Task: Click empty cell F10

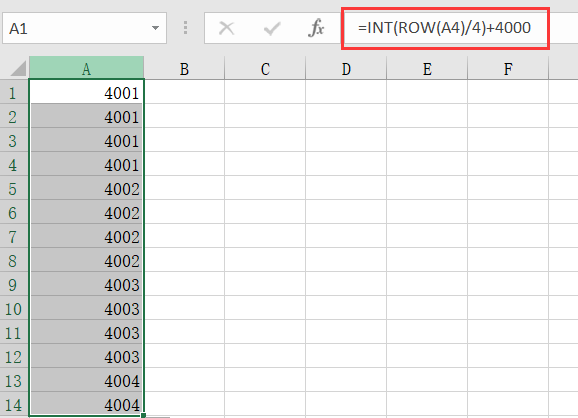Action: [508, 308]
